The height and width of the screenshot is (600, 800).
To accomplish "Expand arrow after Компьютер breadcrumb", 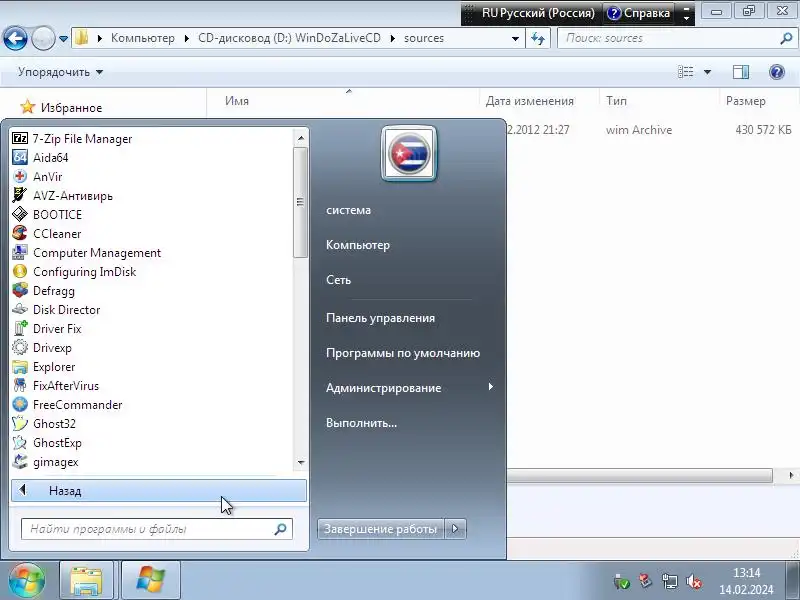I will coord(187,38).
